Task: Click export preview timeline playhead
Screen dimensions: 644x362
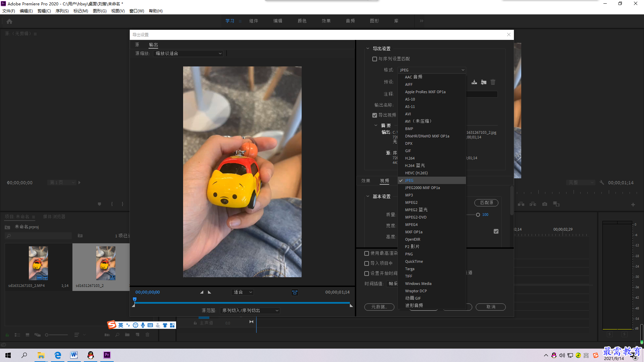Action: (135, 299)
